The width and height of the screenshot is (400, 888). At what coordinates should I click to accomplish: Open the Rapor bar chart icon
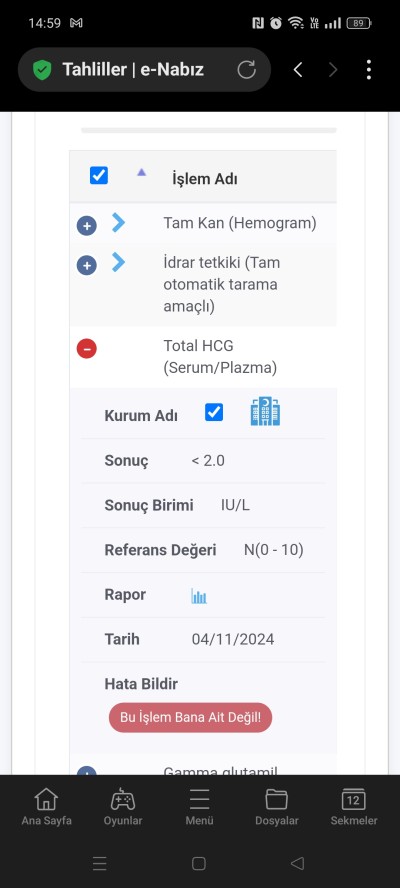pyautogui.click(x=199, y=595)
